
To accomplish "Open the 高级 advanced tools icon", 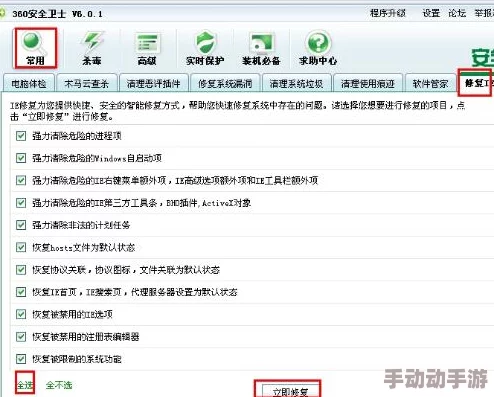I will click(147, 49).
